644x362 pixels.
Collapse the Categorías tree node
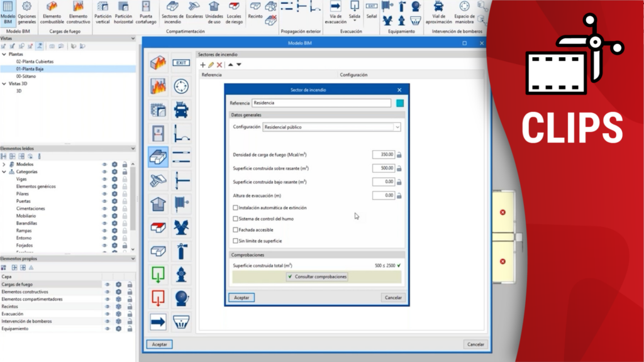tap(4, 172)
